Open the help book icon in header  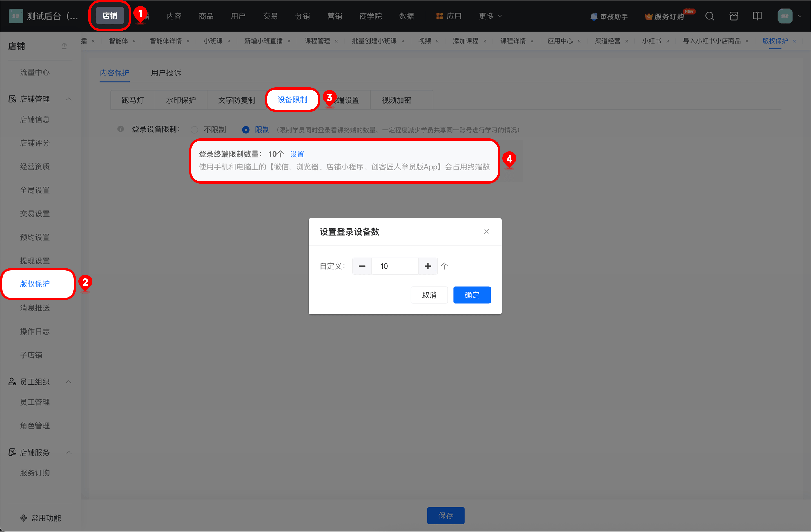(757, 16)
